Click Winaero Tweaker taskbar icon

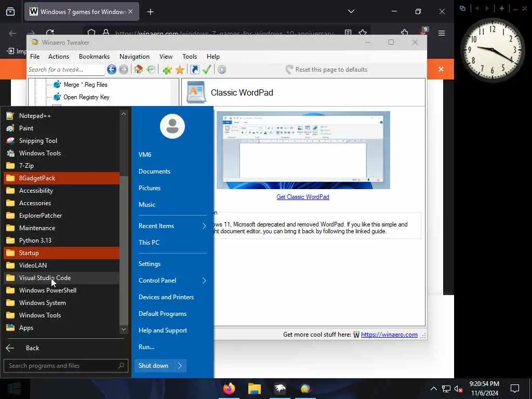305,389
